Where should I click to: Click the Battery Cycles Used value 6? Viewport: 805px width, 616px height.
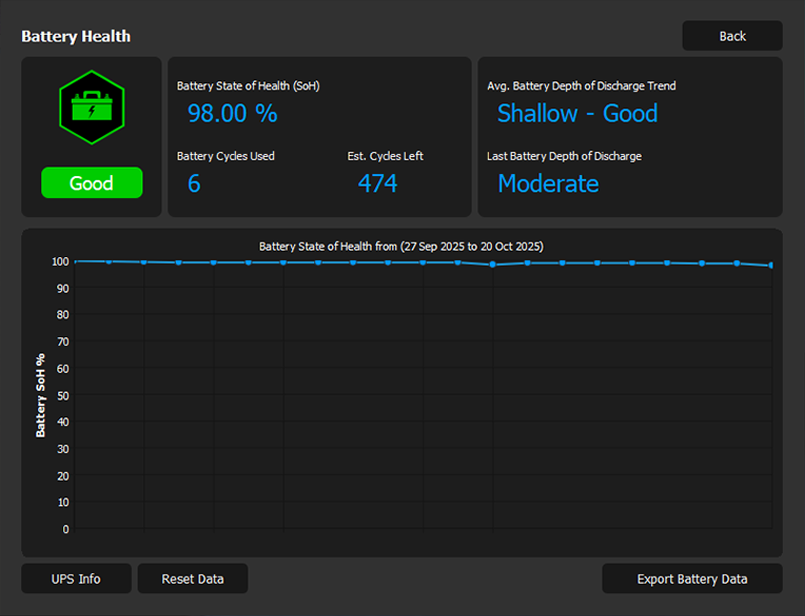point(194,184)
